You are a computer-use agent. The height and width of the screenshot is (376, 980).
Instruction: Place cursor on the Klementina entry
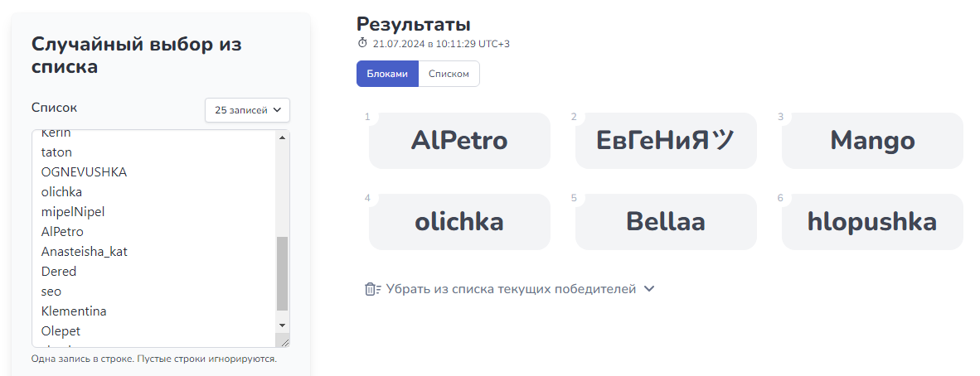tap(74, 311)
